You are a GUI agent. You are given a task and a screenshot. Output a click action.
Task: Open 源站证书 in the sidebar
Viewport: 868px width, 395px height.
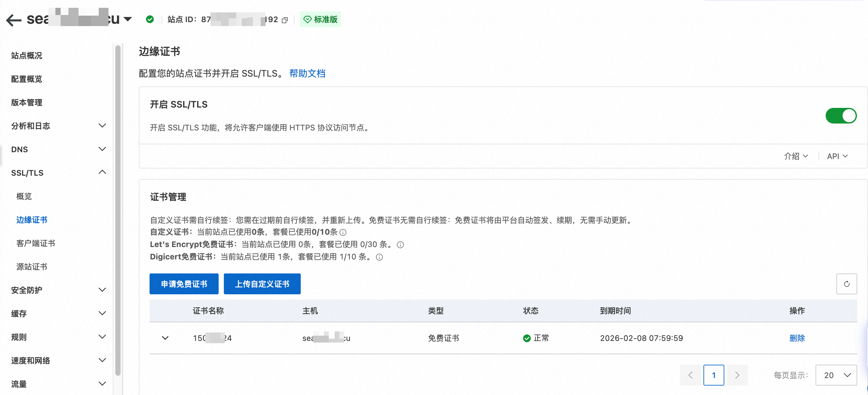point(32,267)
